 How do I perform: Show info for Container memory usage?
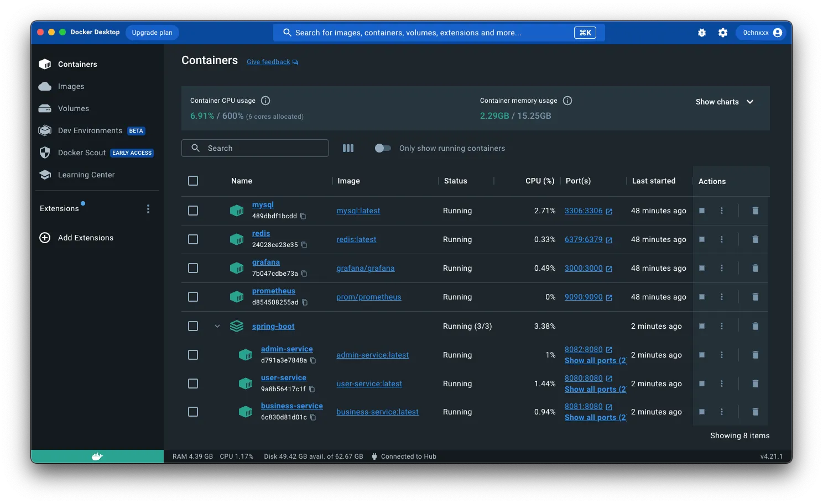coord(567,101)
